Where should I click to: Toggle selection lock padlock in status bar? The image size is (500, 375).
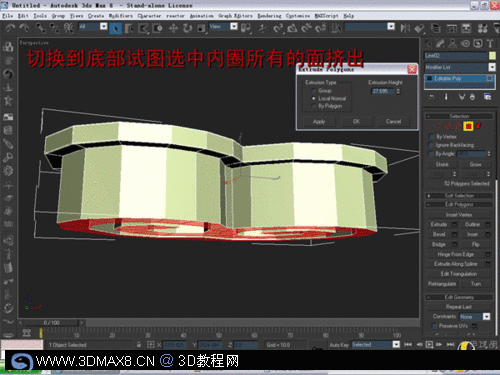(x=139, y=344)
